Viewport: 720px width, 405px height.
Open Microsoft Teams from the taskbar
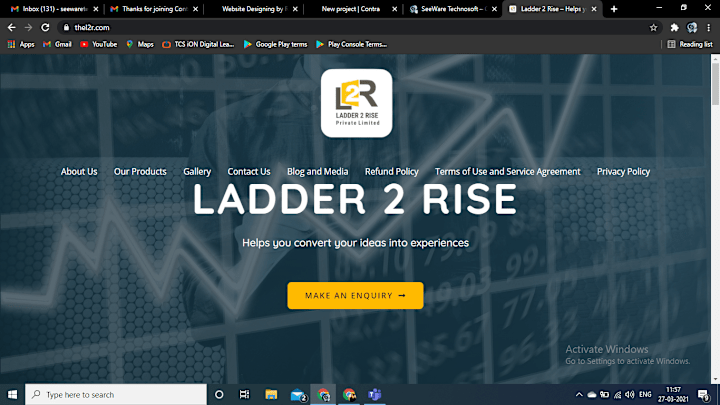pyautogui.click(x=375, y=394)
